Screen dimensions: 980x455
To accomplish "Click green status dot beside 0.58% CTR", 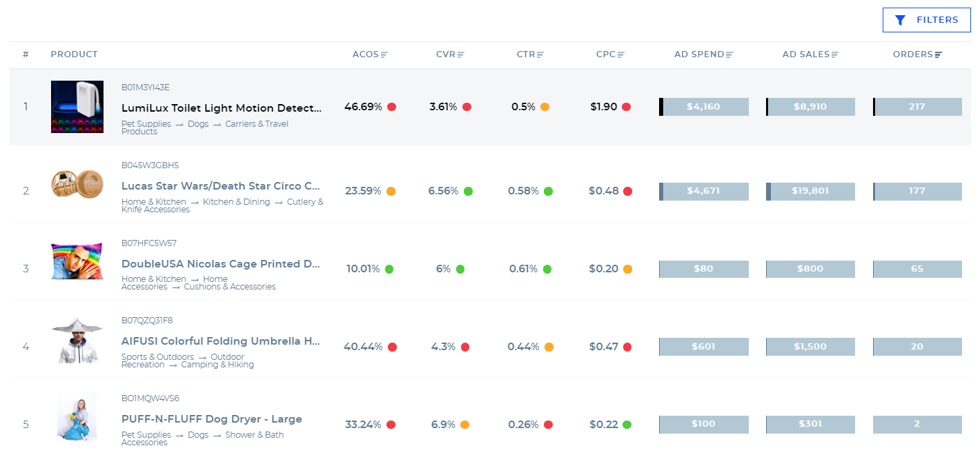I will (548, 191).
